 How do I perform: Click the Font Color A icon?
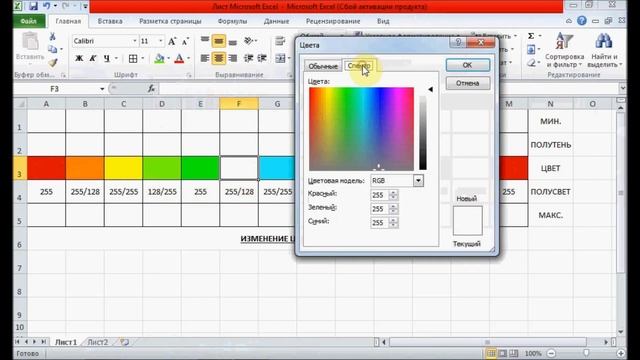click(179, 58)
